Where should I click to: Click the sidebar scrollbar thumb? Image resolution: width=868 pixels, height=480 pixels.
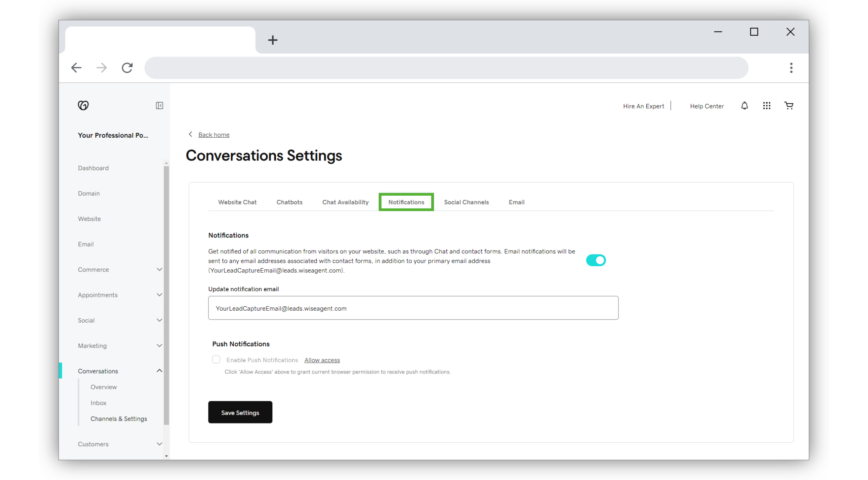(166, 295)
